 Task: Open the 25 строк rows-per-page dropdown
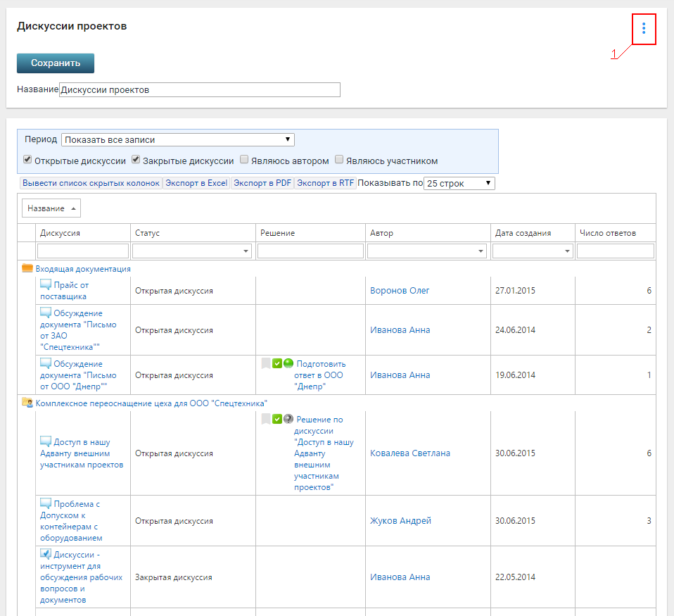(459, 183)
